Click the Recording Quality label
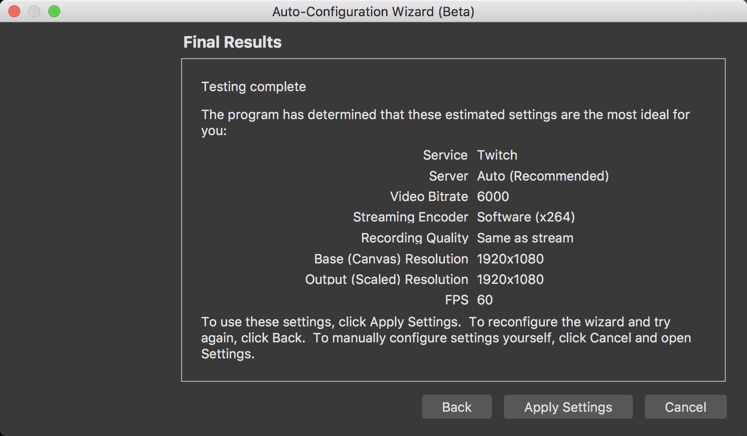Screen dimensions: 747x436 [414, 238]
